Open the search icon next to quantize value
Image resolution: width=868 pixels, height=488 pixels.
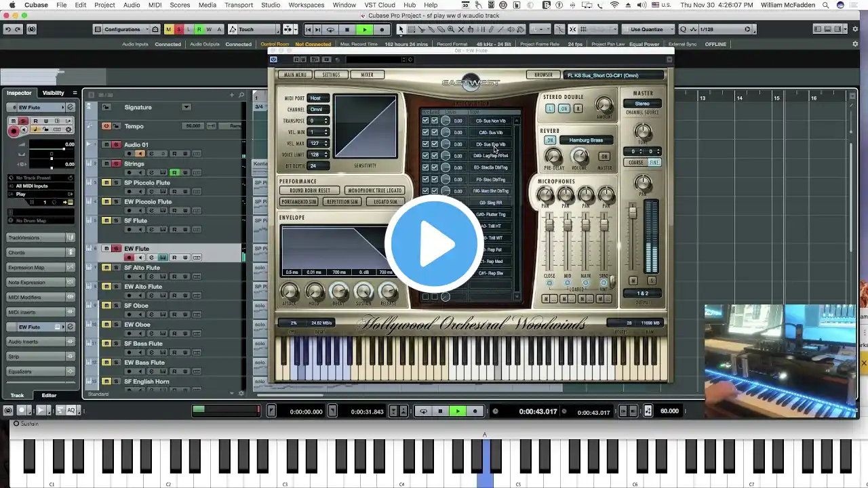click(684, 29)
